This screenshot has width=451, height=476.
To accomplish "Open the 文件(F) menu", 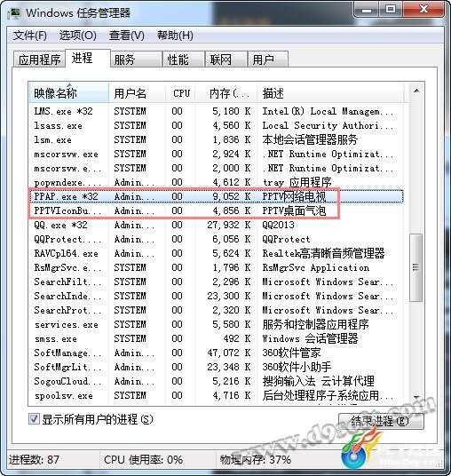I will pos(30,36).
